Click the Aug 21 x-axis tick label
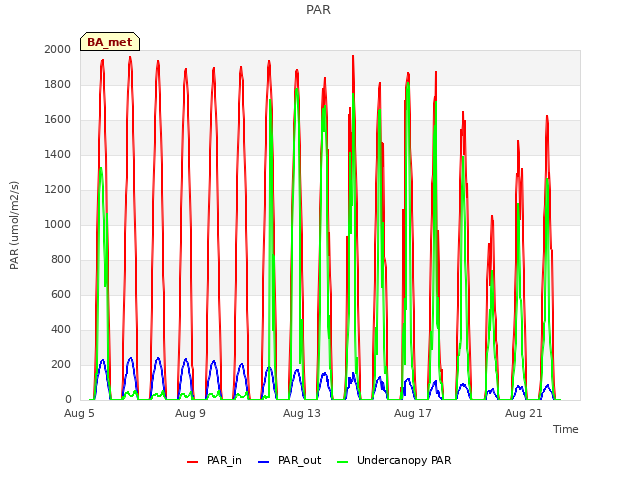 pos(524,413)
